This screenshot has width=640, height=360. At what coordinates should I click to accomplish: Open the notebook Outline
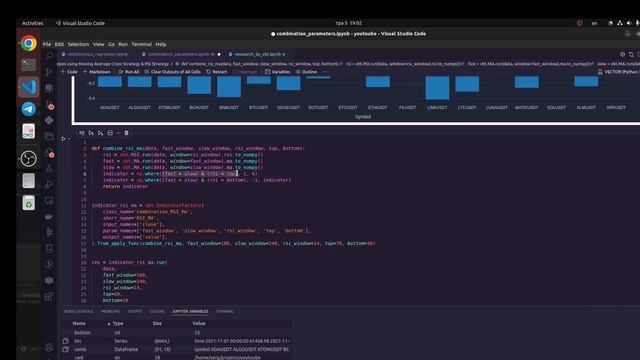pos(306,72)
